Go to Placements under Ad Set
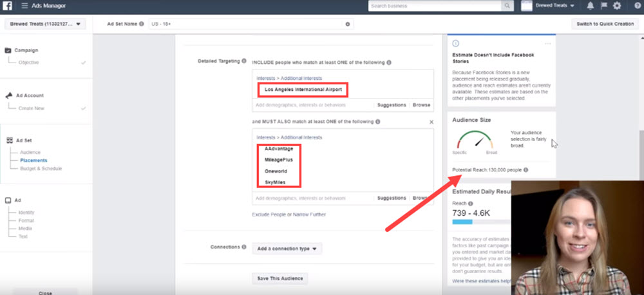The height and width of the screenshot is (295, 644). click(33, 160)
